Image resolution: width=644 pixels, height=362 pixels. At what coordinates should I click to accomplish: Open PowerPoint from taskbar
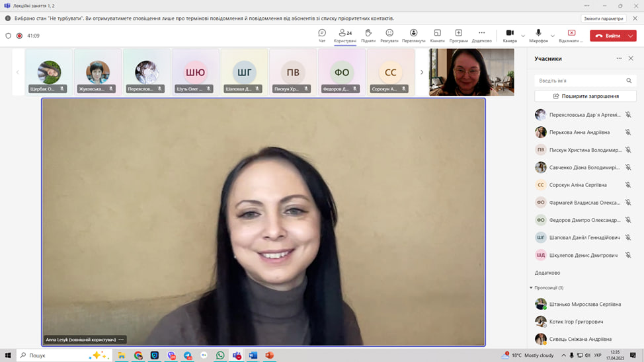point(269,355)
